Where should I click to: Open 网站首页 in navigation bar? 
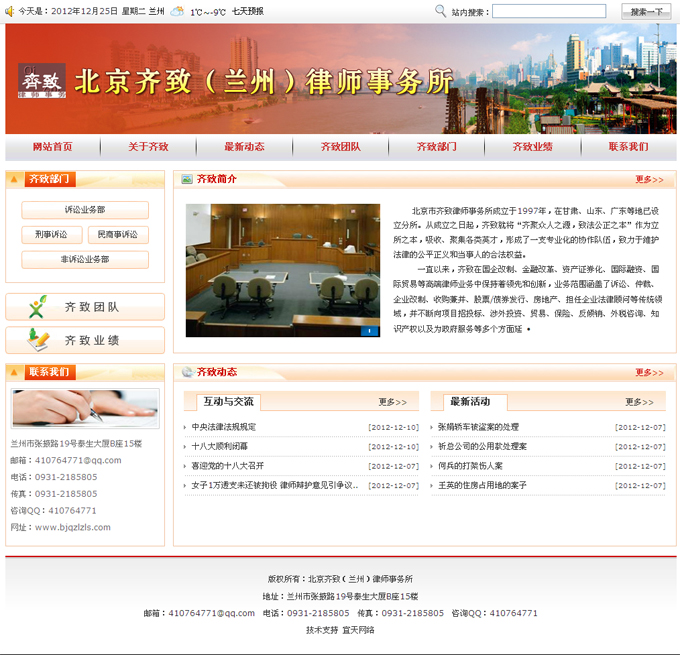[x=52, y=147]
